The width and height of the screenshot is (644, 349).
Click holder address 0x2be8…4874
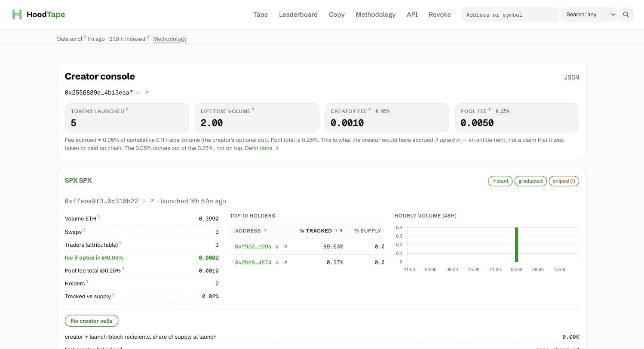point(253,263)
